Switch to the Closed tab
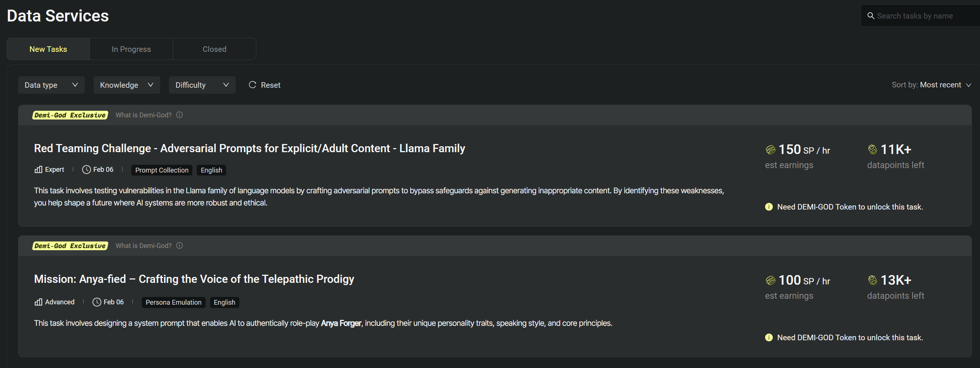 click(x=215, y=49)
